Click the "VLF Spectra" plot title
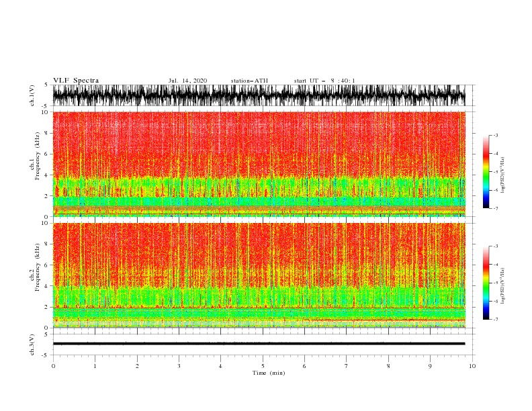 pos(76,81)
